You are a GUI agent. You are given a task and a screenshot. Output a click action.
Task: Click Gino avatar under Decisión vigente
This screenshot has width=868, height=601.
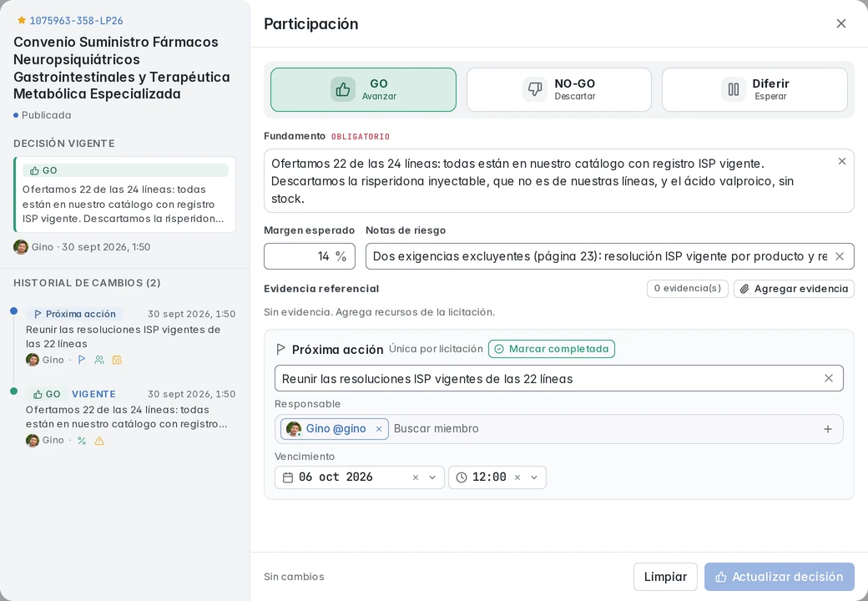(x=21, y=247)
